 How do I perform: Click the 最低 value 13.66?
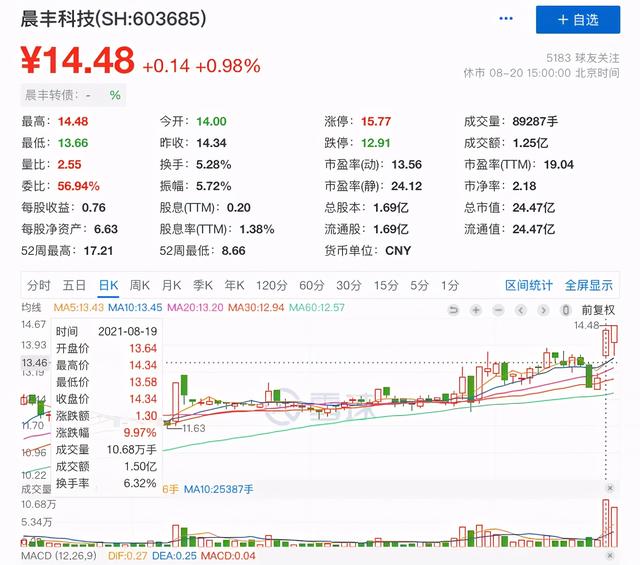[73, 143]
